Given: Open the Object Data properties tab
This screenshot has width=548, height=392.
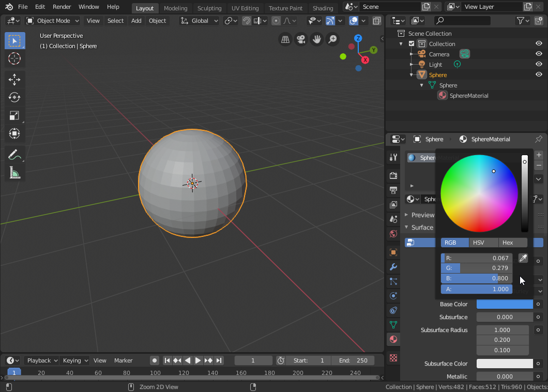Looking at the screenshot, I should pyautogui.click(x=393, y=325).
